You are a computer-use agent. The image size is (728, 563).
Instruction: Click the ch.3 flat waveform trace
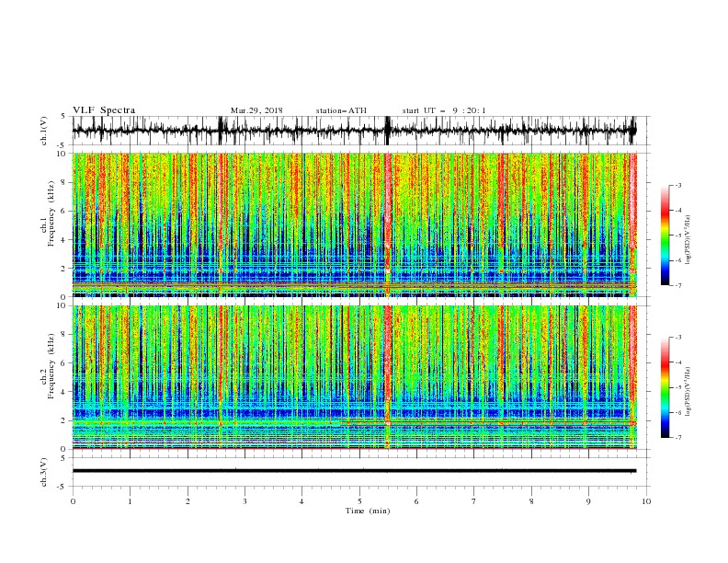(354, 471)
